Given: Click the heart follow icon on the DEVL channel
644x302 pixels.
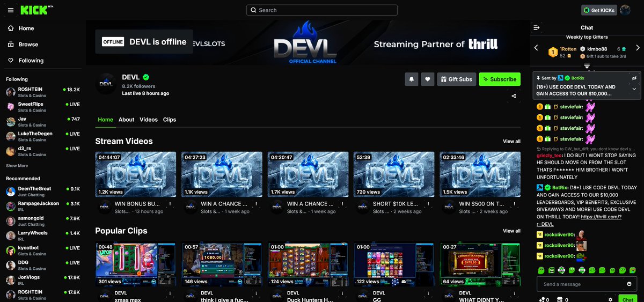Looking at the screenshot, I should pyautogui.click(x=428, y=79).
